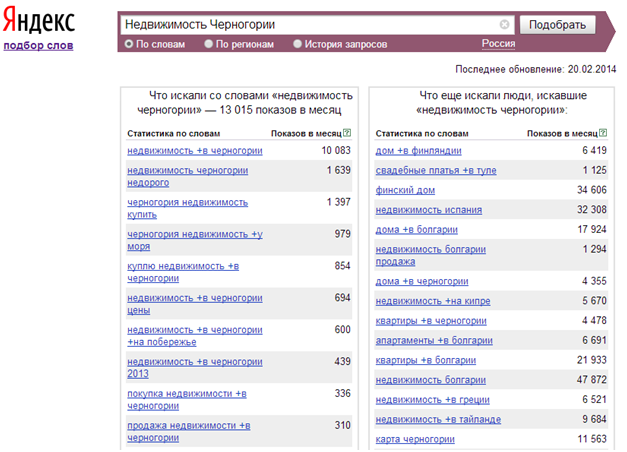The image size is (627, 452).
Task: Click the Яндекс logo
Action: point(39,20)
